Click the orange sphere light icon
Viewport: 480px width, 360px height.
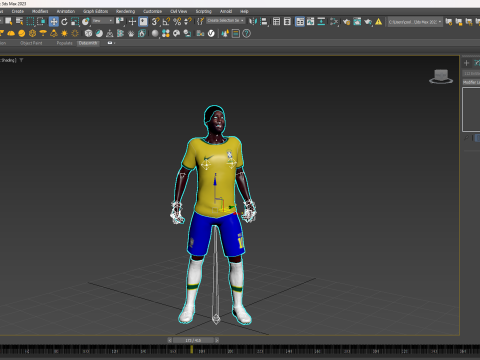tap(22, 33)
